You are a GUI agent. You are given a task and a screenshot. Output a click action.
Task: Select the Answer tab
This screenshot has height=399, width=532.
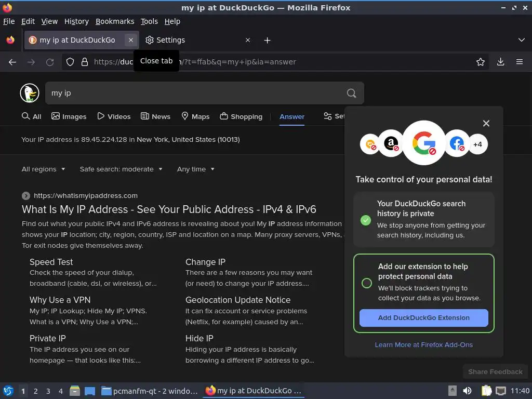point(292,116)
